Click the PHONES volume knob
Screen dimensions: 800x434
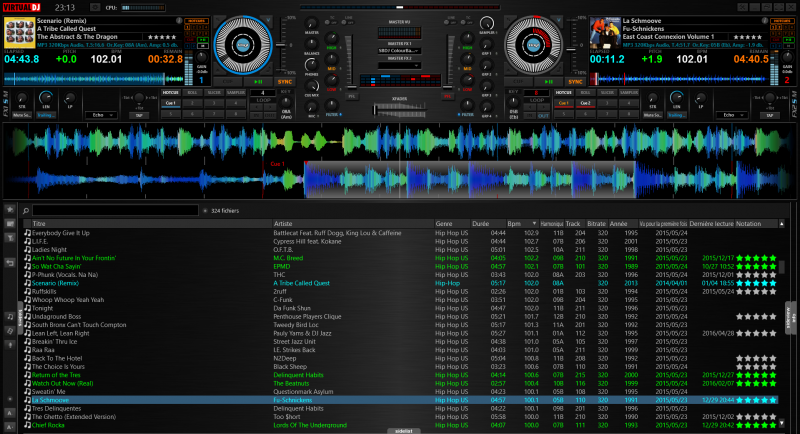click(x=311, y=65)
